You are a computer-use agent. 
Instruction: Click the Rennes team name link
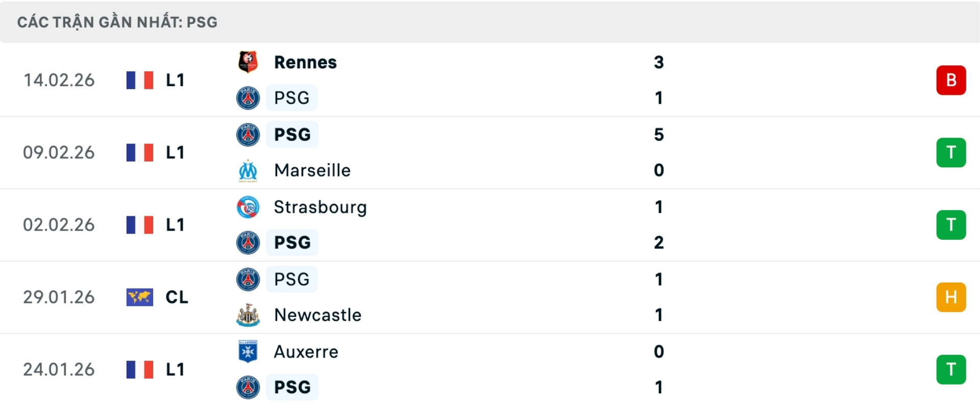click(305, 62)
